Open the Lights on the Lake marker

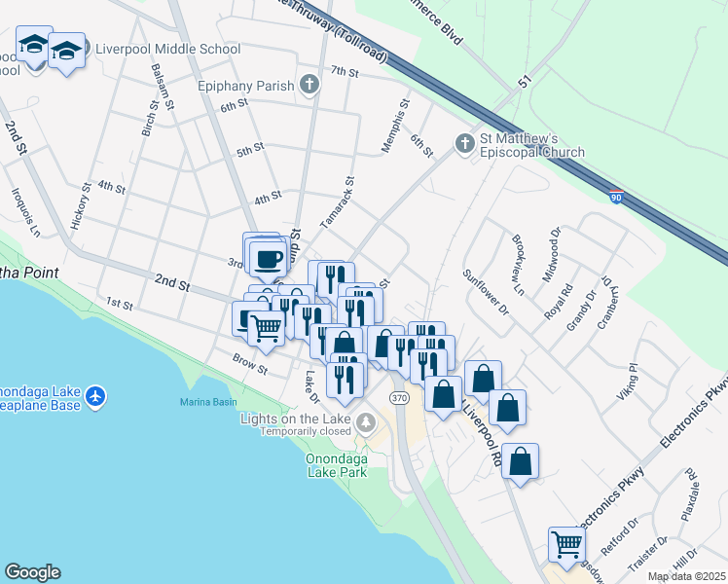point(366,422)
